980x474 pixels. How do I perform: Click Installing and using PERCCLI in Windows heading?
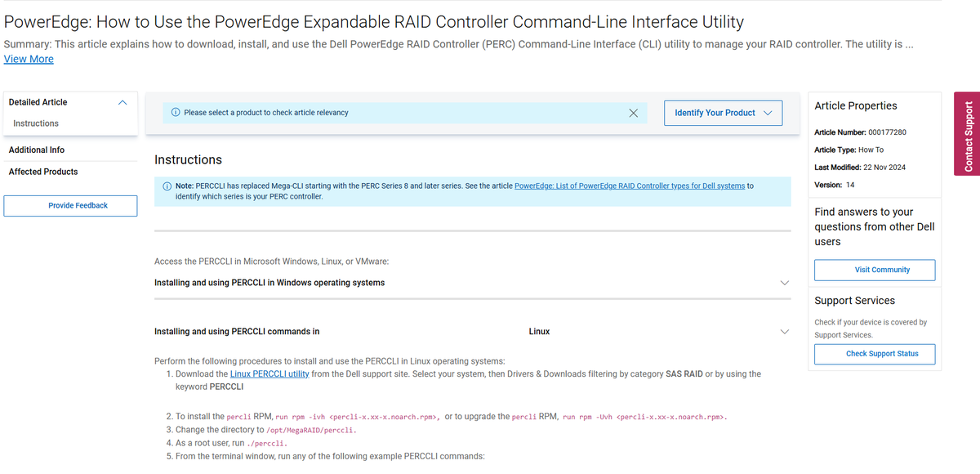pos(269,283)
